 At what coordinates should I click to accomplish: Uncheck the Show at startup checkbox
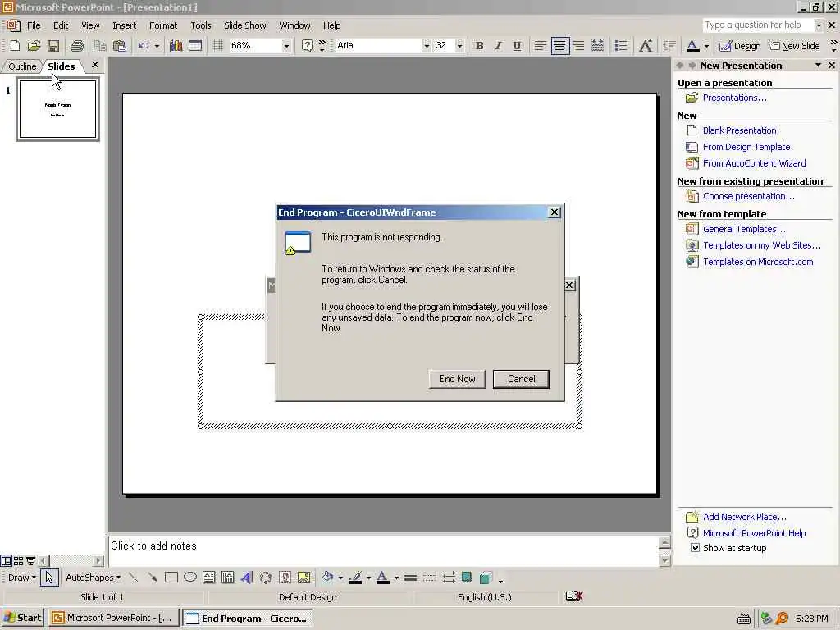point(695,547)
